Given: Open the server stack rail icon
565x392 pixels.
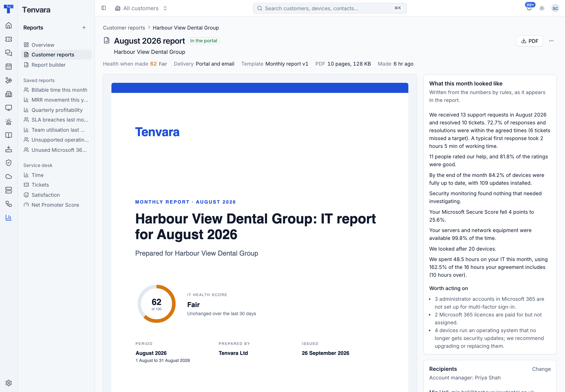Looking at the screenshot, I should [x=9, y=190].
